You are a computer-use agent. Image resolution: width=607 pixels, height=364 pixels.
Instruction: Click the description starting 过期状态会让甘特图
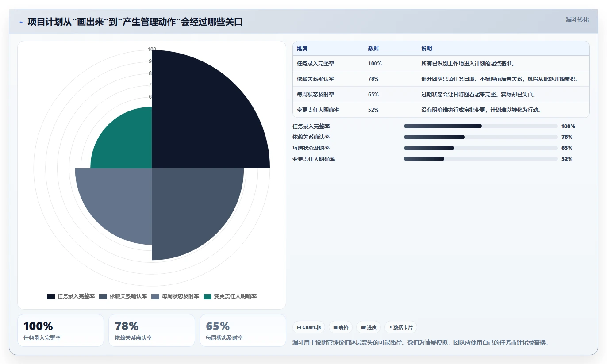tap(479, 95)
